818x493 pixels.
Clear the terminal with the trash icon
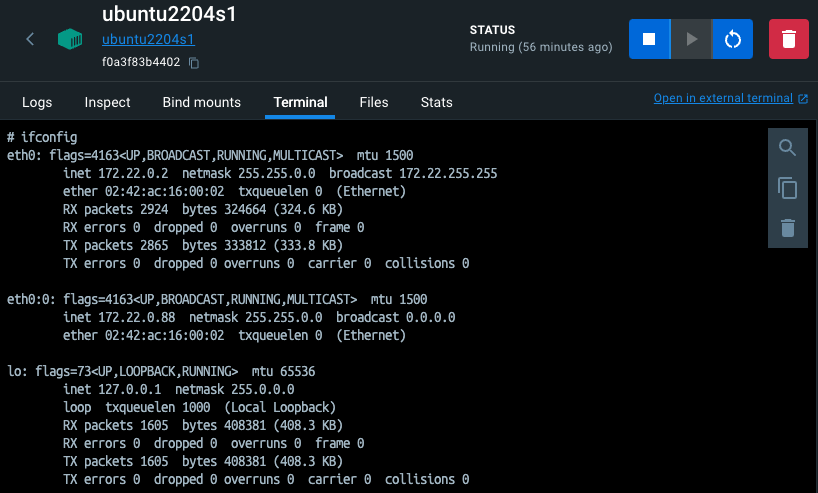point(787,228)
